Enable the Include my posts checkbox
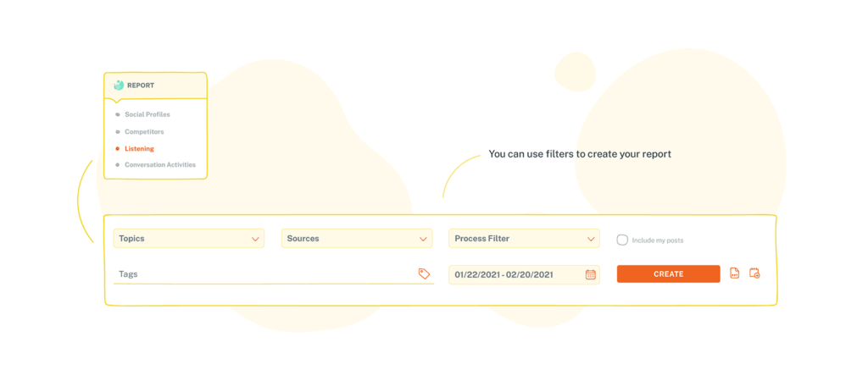This screenshot has height=392, width=868. (x=622, y=240)
